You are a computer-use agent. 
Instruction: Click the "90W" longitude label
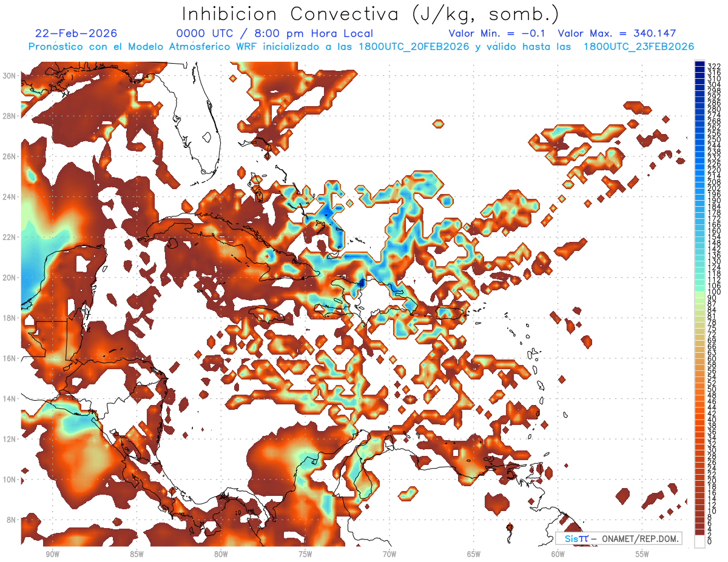[52, 554]
